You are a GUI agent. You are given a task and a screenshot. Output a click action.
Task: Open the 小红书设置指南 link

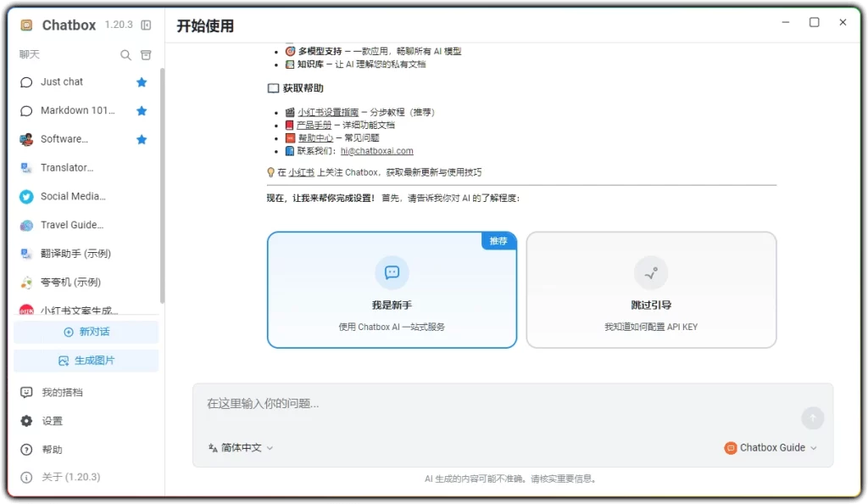click(328, 113)
